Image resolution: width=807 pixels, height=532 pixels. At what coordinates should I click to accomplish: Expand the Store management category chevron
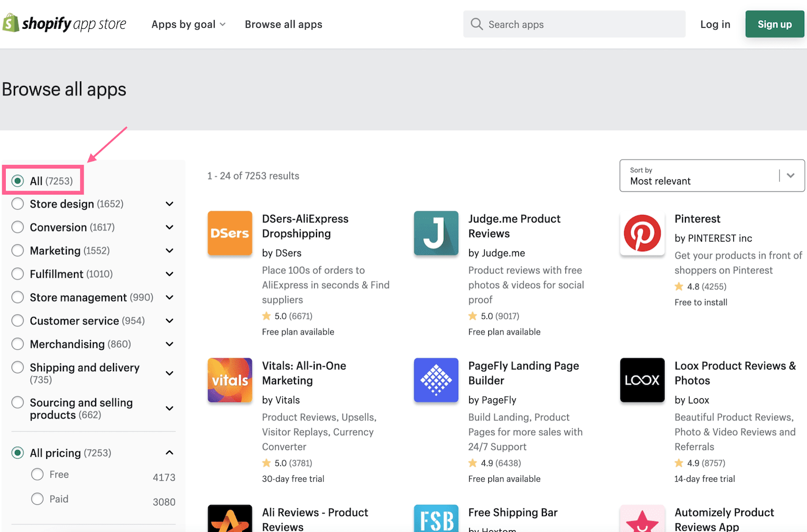point(169,297)
